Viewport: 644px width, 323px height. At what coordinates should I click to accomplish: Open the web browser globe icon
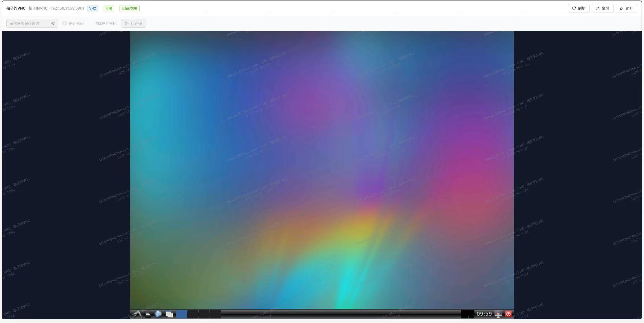pyautogui.click(x=158, y=314)
